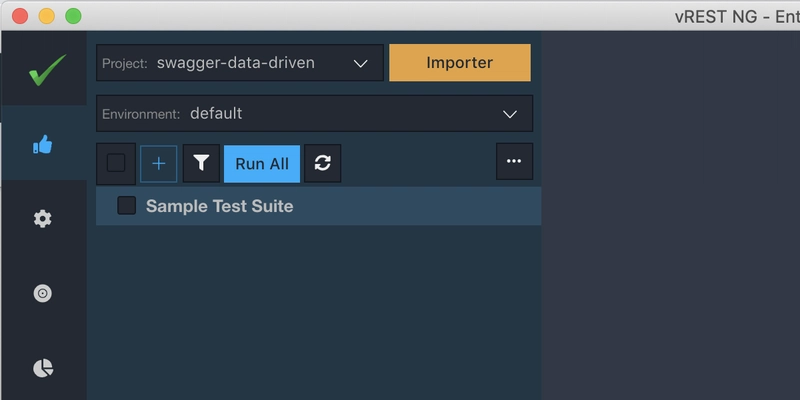Image resolution: width=800 pixels, height=400 pixels.
Task: Check the Sample Test Suite checkbox
Action: pyautogui.click(x=127, y=206)
